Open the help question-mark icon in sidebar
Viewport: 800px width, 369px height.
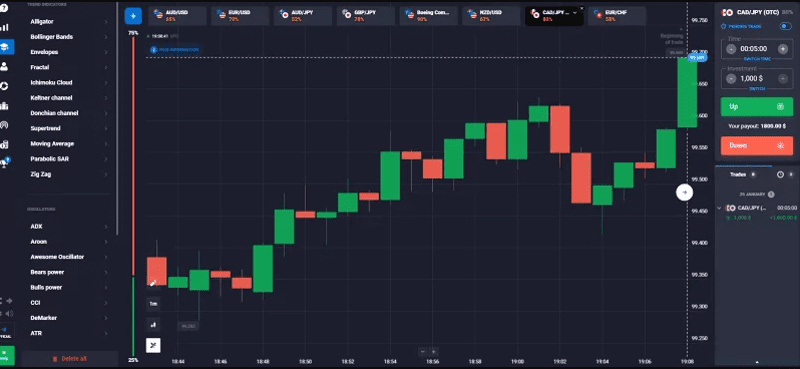(x=4, y=9)
